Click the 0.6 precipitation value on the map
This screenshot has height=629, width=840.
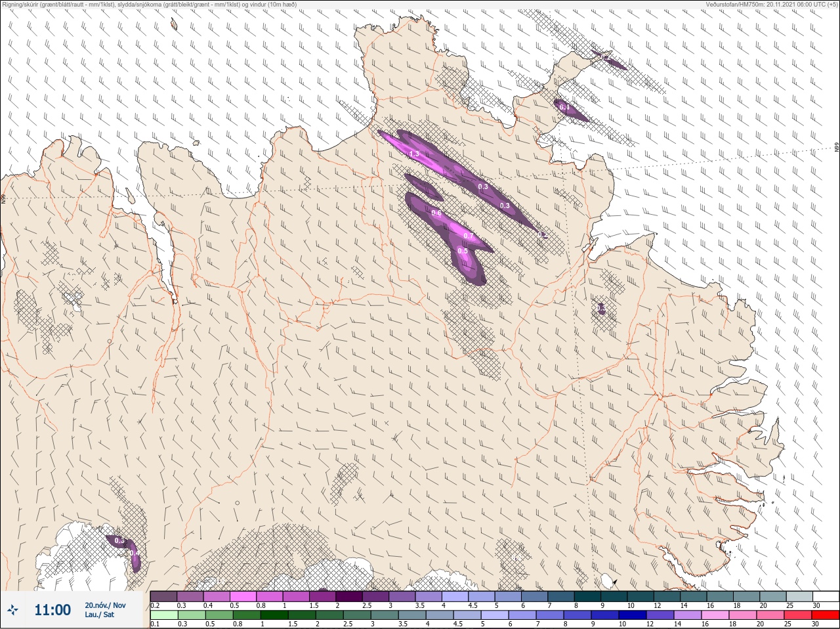coord(436,213)
